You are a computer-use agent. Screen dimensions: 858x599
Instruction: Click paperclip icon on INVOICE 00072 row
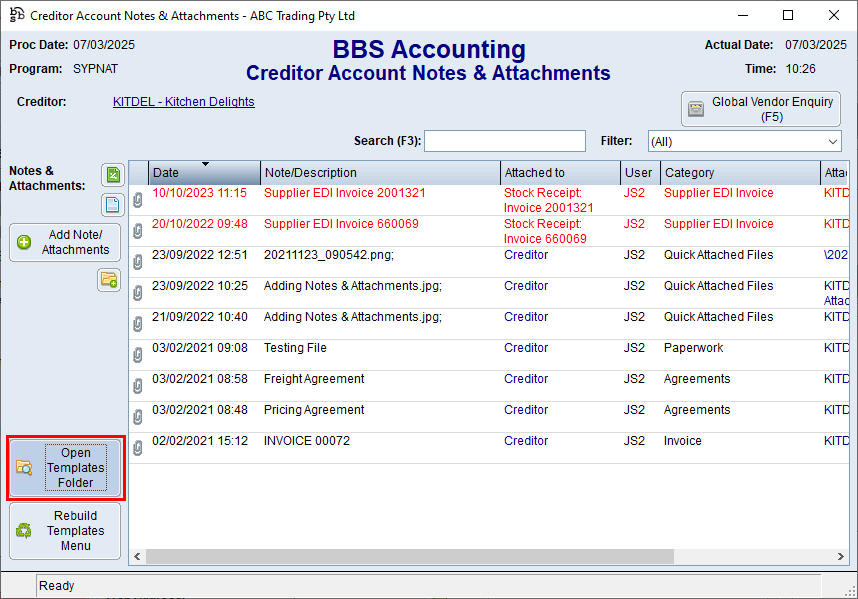pyautogui.click(x=138, y=448)
